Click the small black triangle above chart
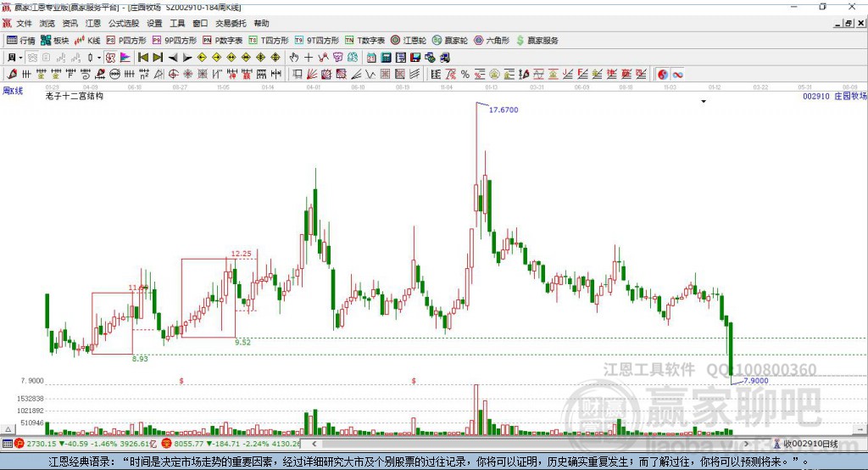This screenshot has height=470, width=868. (704, 102)
